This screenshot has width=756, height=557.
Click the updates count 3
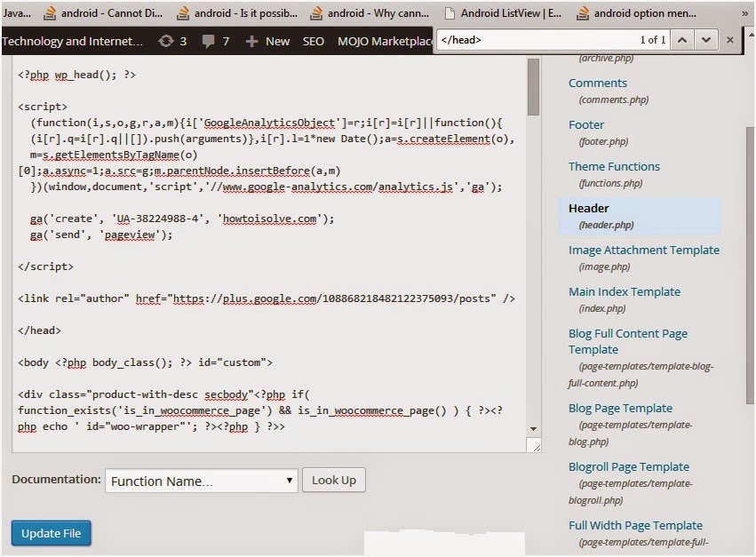(x=183, y=42)
